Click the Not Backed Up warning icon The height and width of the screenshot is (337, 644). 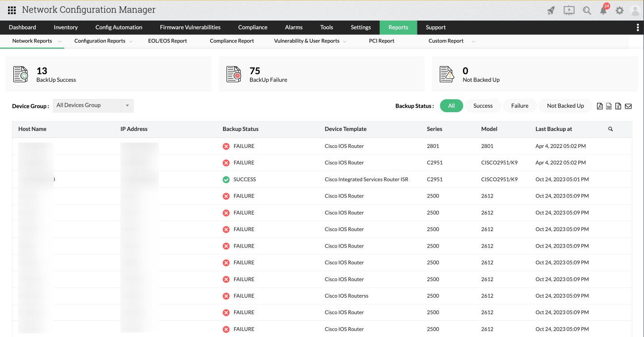point(447,74)
